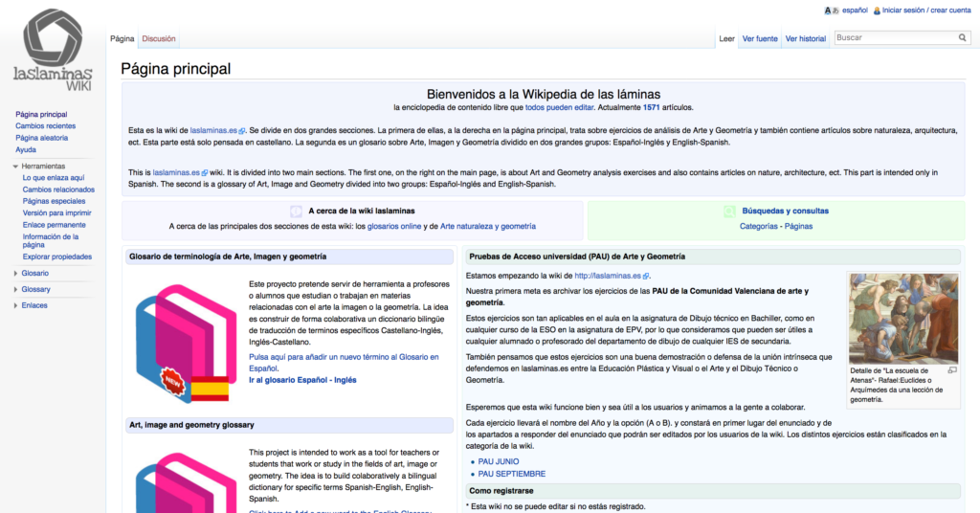Switch to the Discusión tab

point(159,39)
